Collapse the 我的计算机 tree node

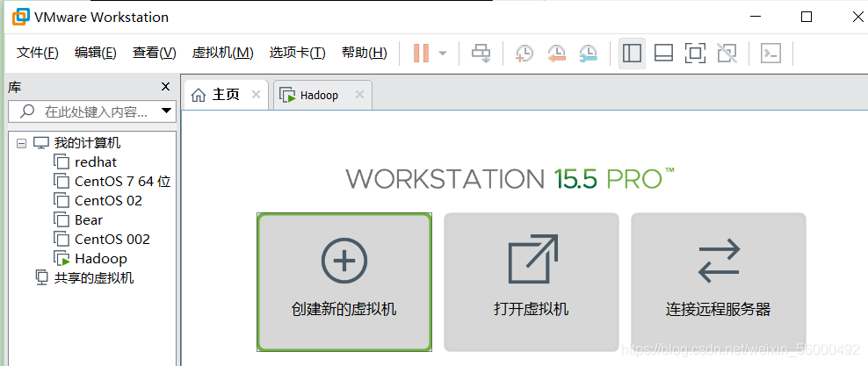pyautogui.click(x=22, y=143)
